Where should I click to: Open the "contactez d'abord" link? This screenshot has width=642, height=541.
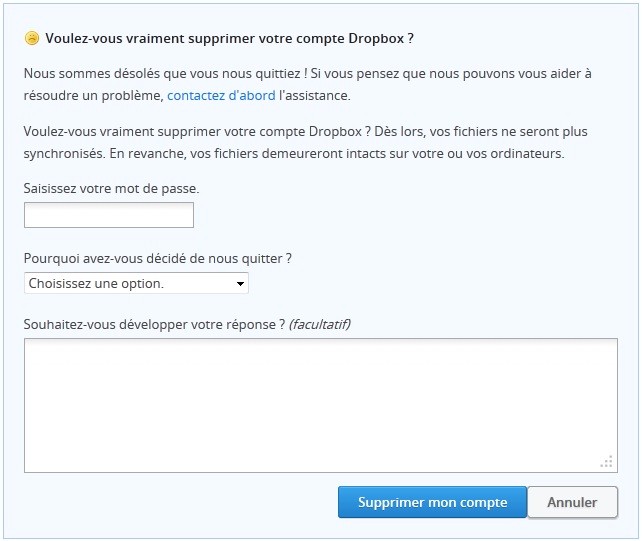pos(221,96)
